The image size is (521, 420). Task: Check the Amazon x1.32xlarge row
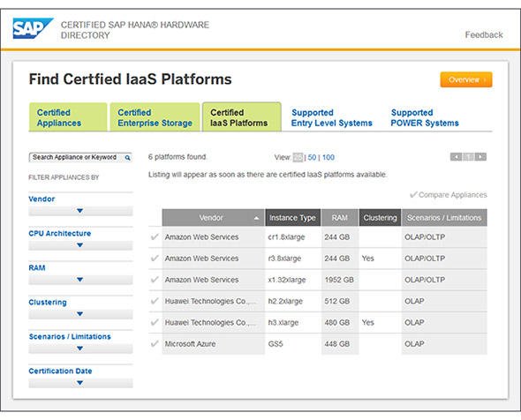point(155,280)
